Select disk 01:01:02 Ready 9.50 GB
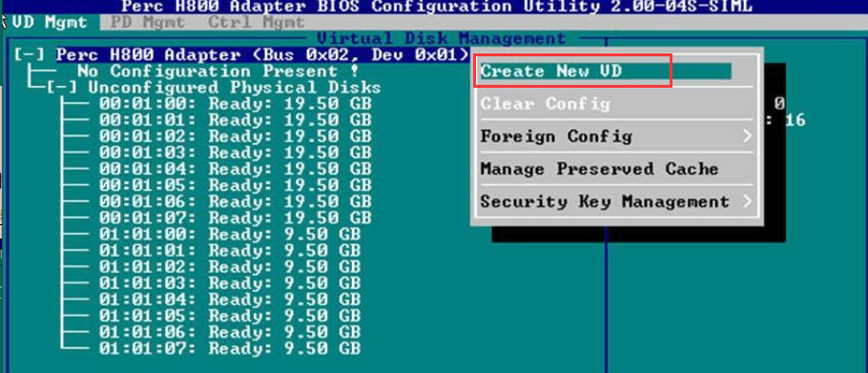The width and height of the screenshot is (868, 373). coord(230,267)
